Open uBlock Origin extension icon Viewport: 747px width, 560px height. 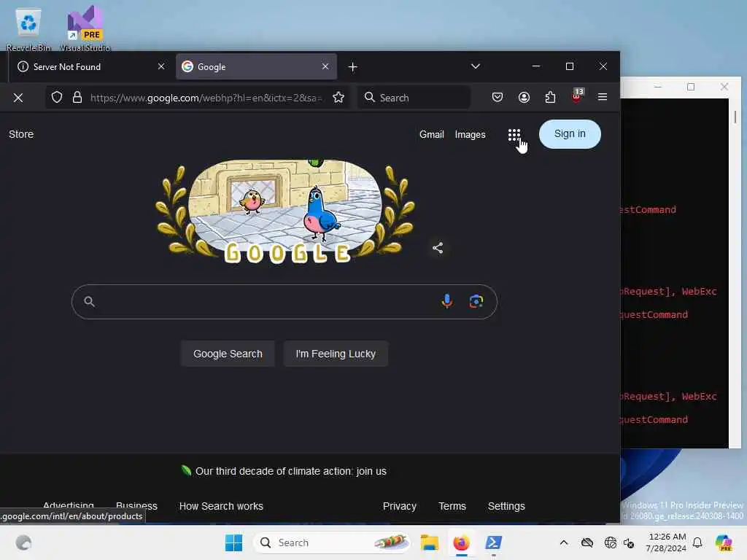point(577,97)
